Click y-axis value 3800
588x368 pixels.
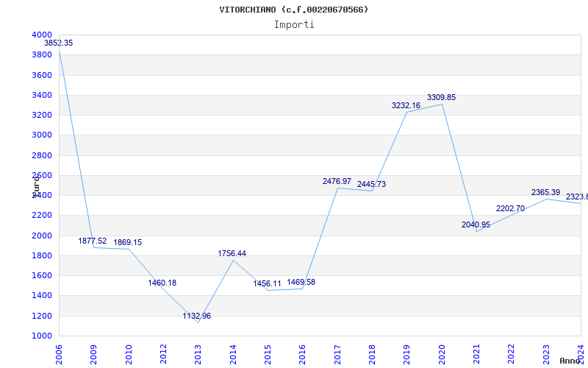point(42,54)
